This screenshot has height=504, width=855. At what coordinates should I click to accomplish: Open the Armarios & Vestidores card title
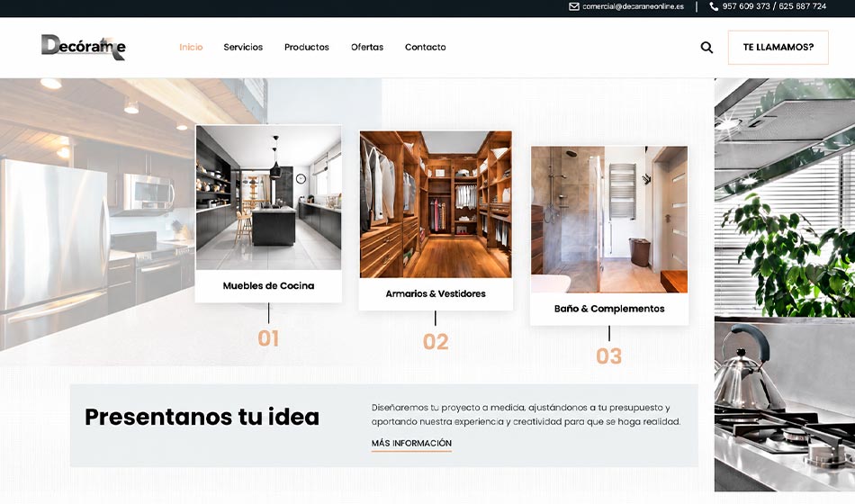coord(436,293)
